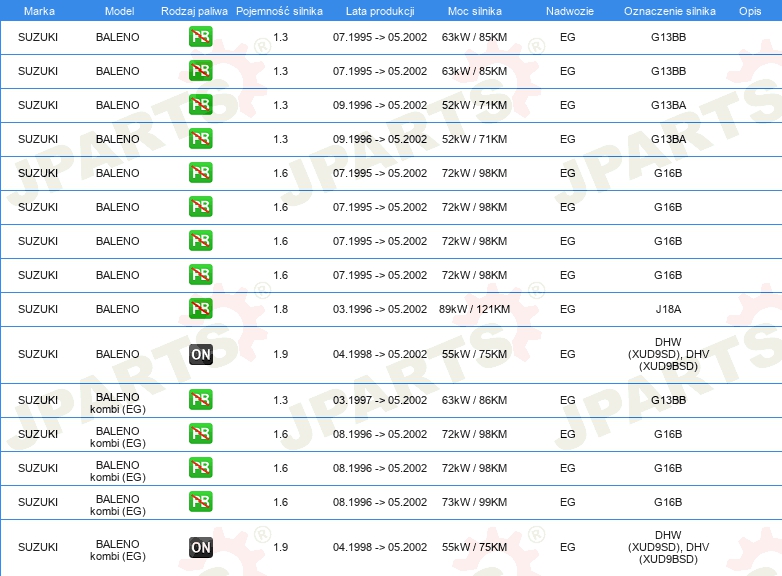Select the Lata produkcji column header
Screen dimensions: 782x576
380,11
